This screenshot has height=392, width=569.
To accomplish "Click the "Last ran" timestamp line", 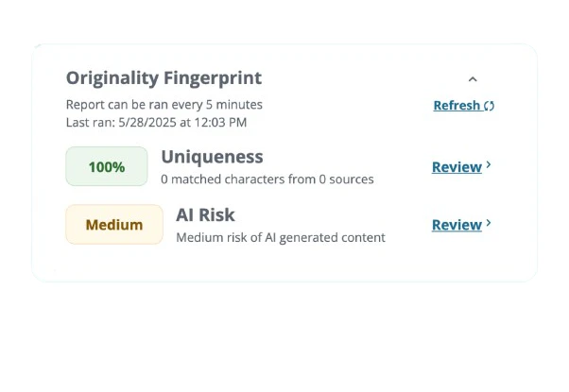I will (x=156, y=122).
